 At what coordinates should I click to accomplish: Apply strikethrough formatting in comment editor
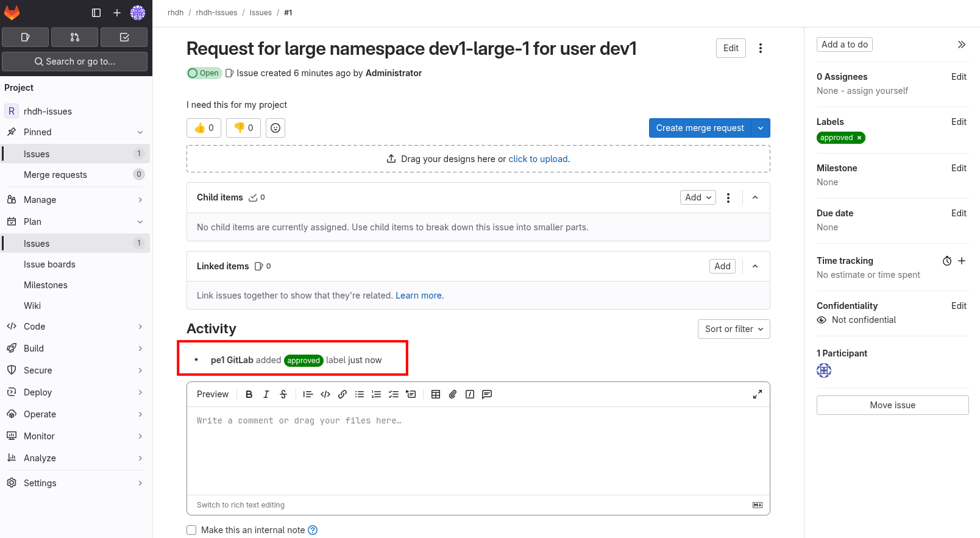[x=283, y=394]
